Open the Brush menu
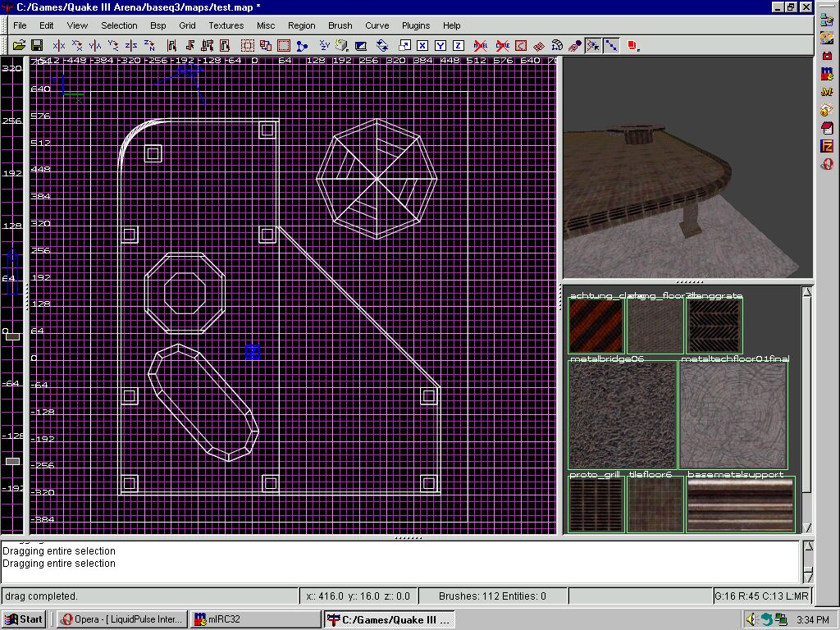This screenshot has width=840, height=630. click(x=340, y=25)
